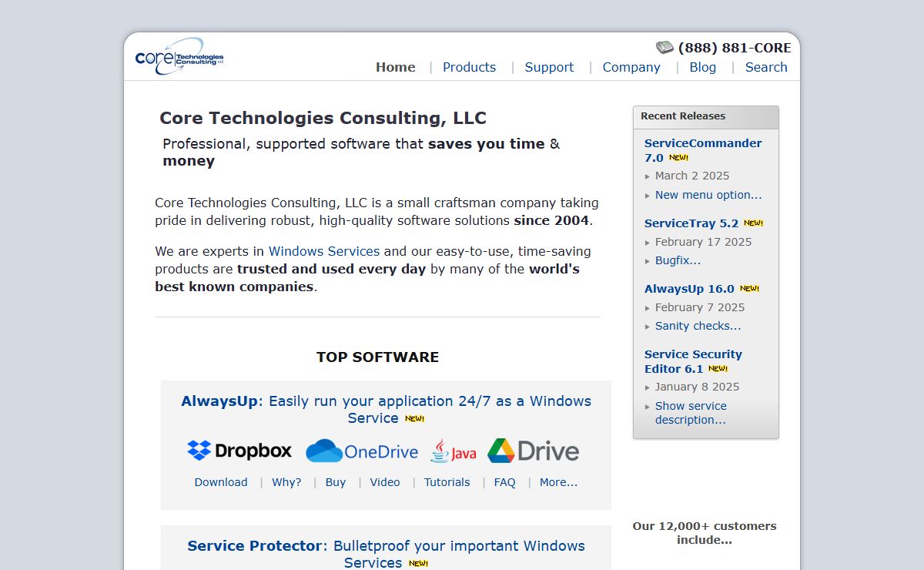The width and height of the screenshot is (924, 570).
Task: Click the 'February 17 2025' release date
Action: pos(703,242)
